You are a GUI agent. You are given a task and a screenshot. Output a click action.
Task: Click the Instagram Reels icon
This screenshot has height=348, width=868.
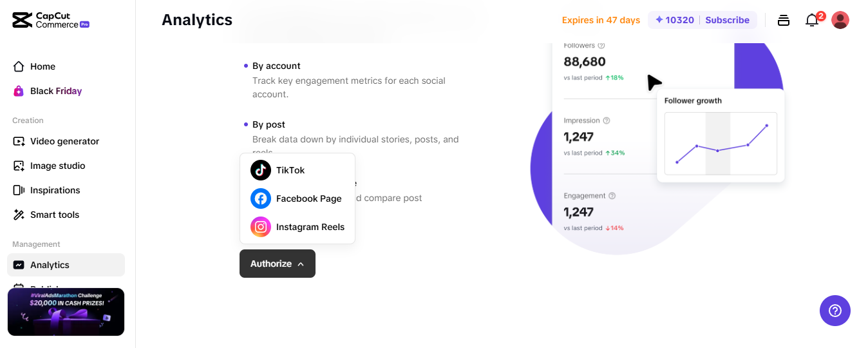coord(261,227)
